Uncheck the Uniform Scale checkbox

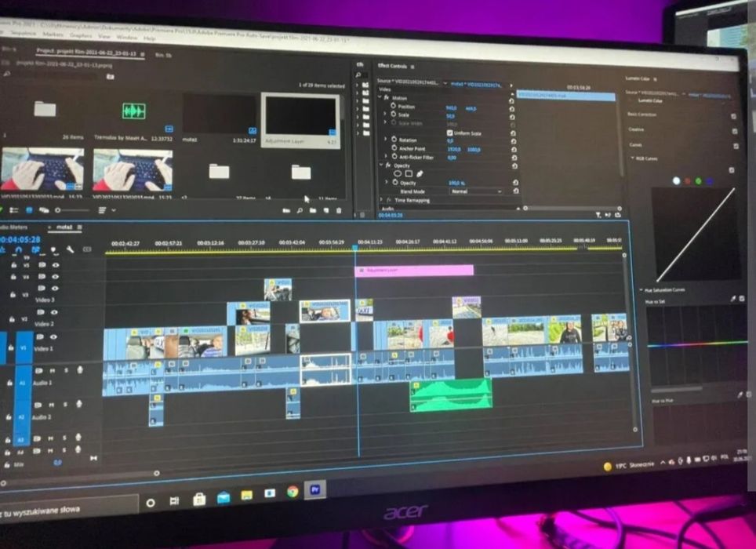[449, 133]
